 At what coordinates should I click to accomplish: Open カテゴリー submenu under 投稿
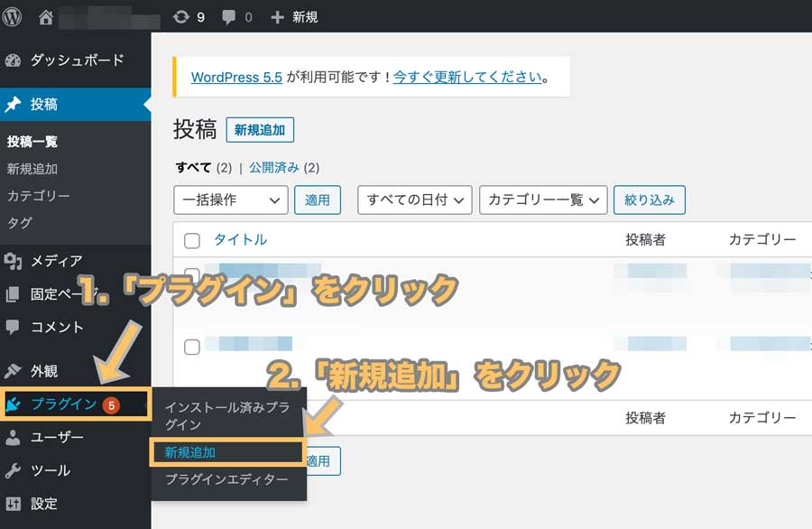[x=38, y=196]
